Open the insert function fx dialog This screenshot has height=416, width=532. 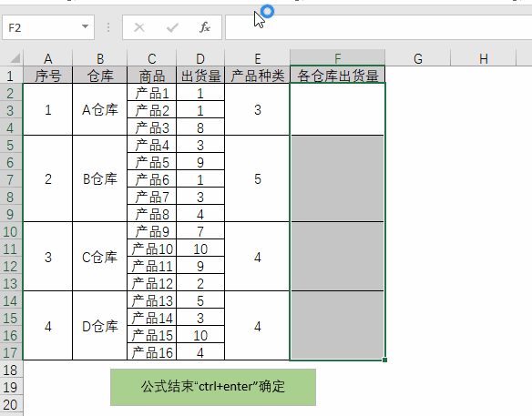pos(205,27)
